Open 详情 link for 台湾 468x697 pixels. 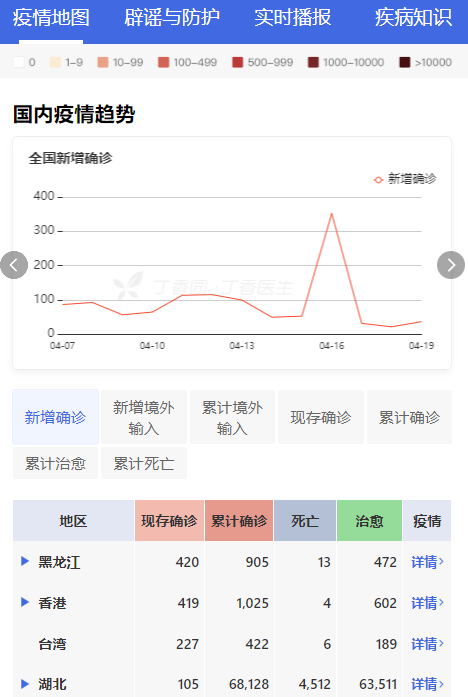point(427,644)
